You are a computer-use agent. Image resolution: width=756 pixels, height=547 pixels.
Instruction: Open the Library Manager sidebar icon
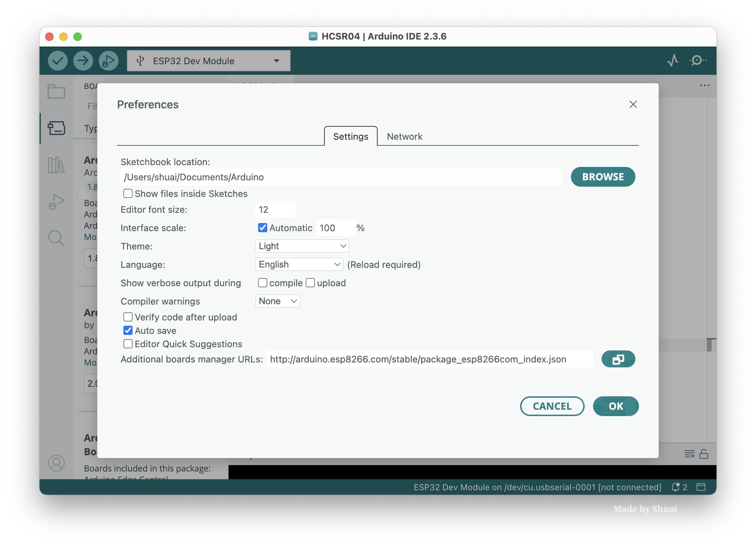click(x=56, y=165)
